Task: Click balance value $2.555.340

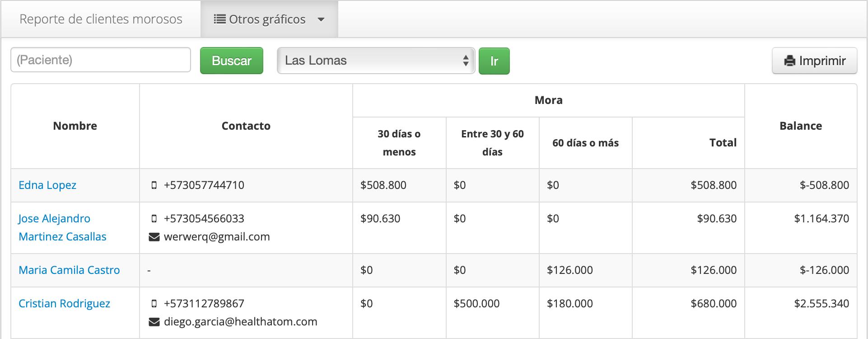Action: pos(822,304)
